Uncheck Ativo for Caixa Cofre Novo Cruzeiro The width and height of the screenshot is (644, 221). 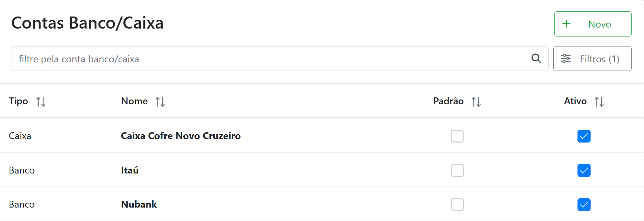pyautogui.click(x=584, y=136)
